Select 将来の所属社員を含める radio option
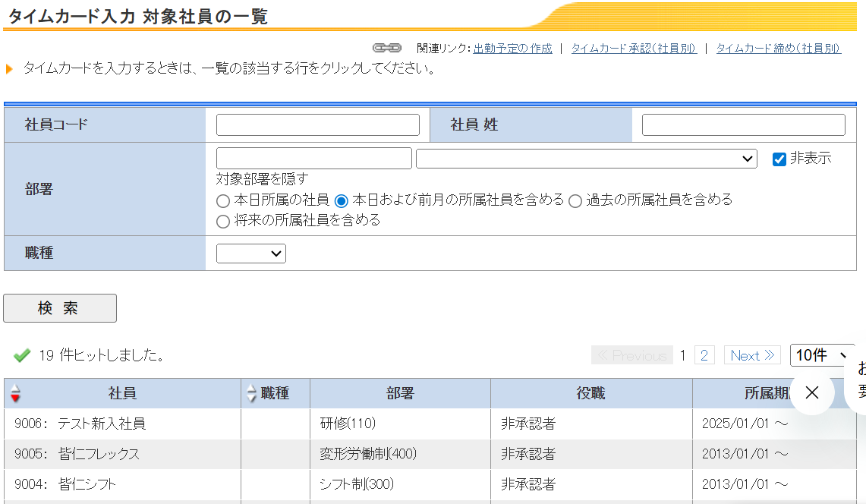 coord(222,222)
